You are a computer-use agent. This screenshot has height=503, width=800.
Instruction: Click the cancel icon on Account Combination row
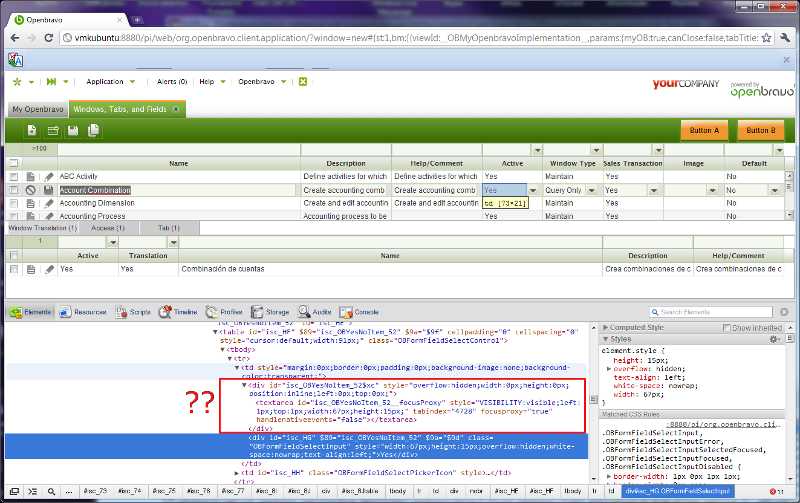[31, 189]
